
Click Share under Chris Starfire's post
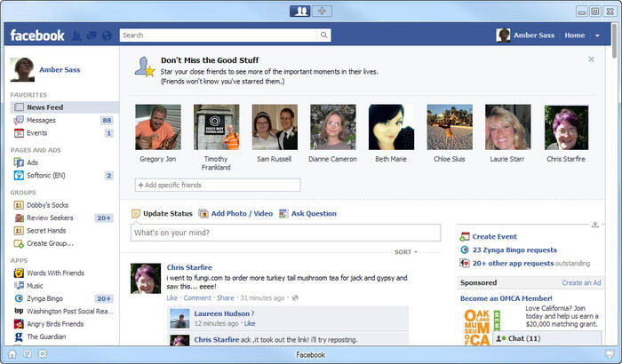click(226, 297)
